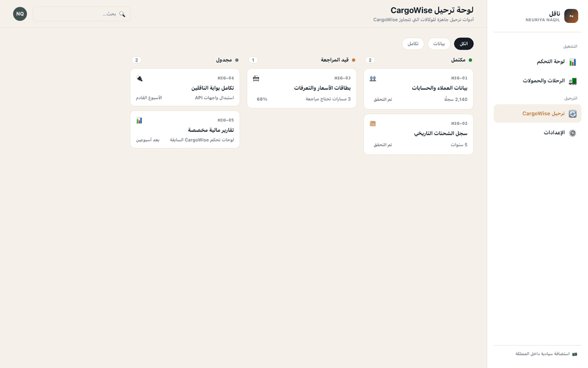Open card بيانات العملاء والحسابات
Viewport: 588px width, 368px height.
[x=419, y=89]
